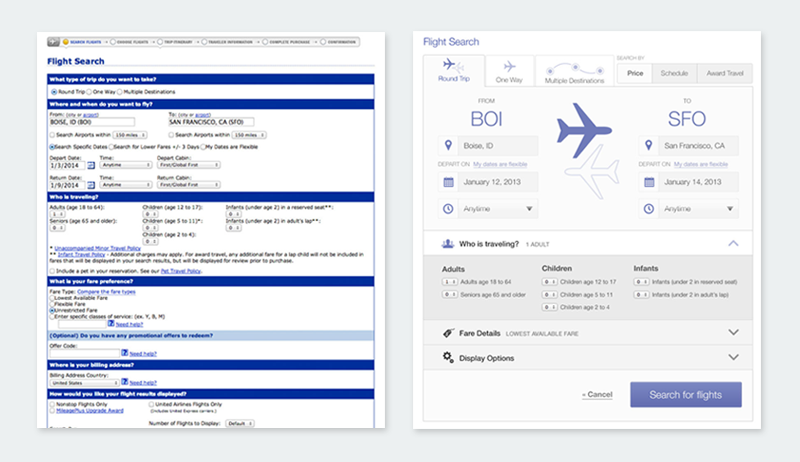The image size is (800, 462).
Task: Click the location pin icon beside Boise, ID
Action: click(x=448, y=145)
